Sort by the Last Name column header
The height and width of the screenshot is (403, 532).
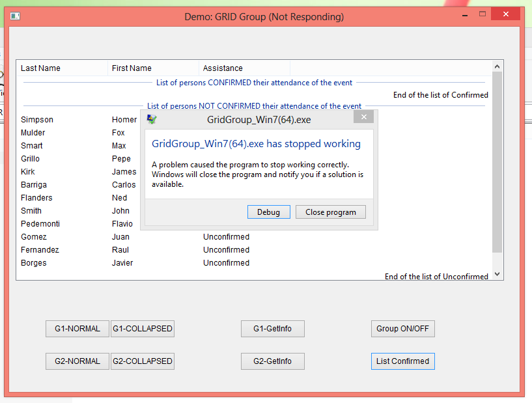pyautogui.click(x=62, y=68)
